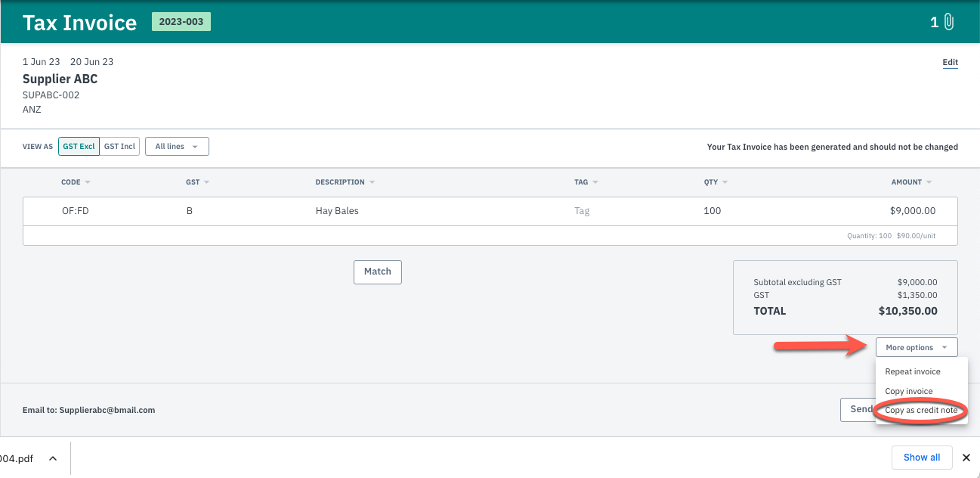Viewport: 980px width, 478px height.
Task: Click Show all downloads button
Action: pyautogui.click(x=922, y=458)
